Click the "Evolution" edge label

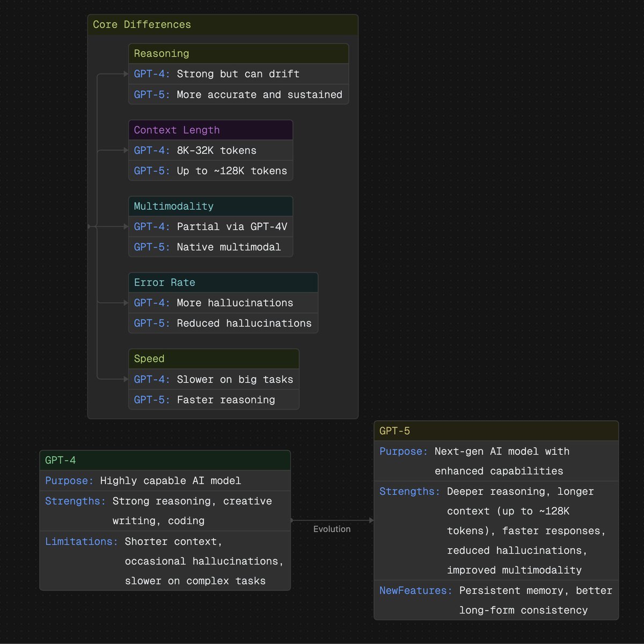click(332, 529)
